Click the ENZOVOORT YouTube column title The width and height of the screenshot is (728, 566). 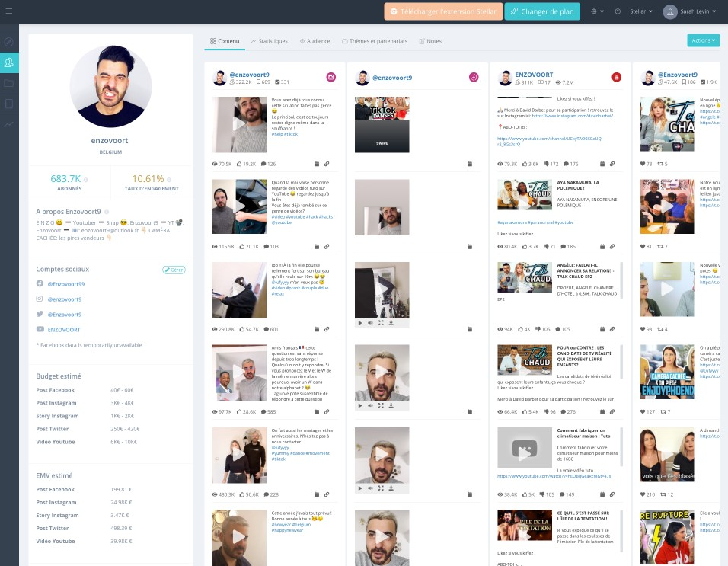click(x=534, y=75)
